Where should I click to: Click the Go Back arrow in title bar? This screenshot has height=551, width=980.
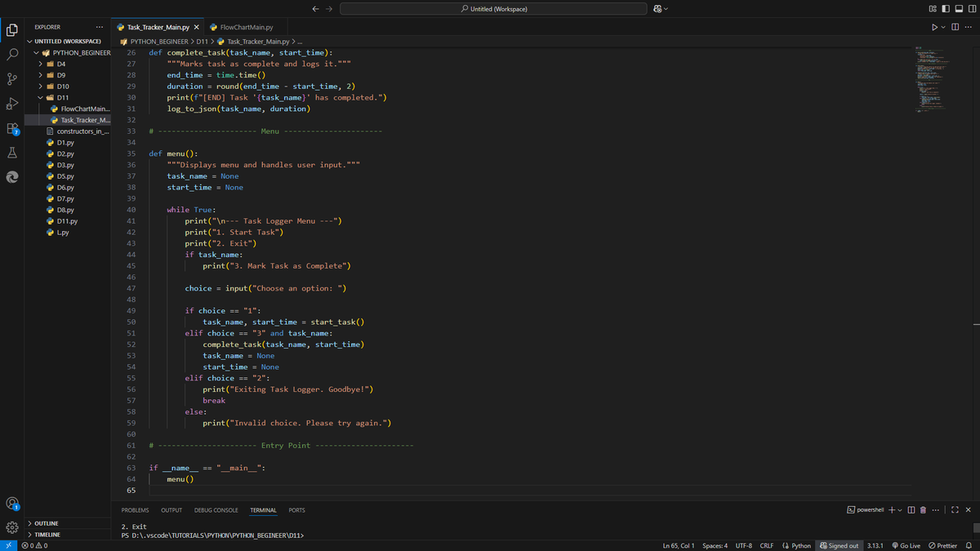point(316,9)
